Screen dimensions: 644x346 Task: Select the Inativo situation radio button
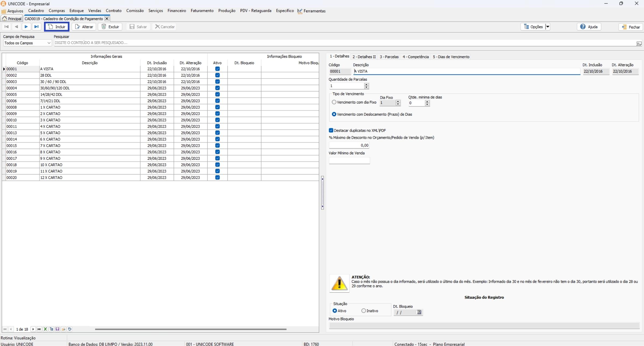[364, 311]
